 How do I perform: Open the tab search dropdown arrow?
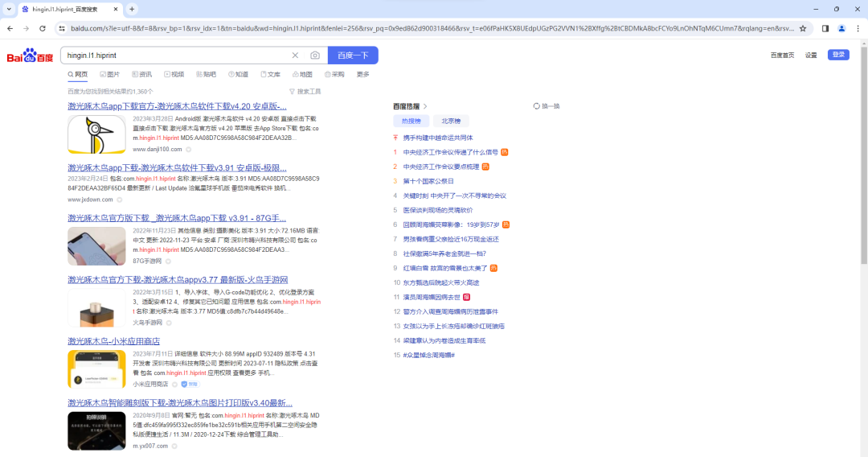(9, 9)
